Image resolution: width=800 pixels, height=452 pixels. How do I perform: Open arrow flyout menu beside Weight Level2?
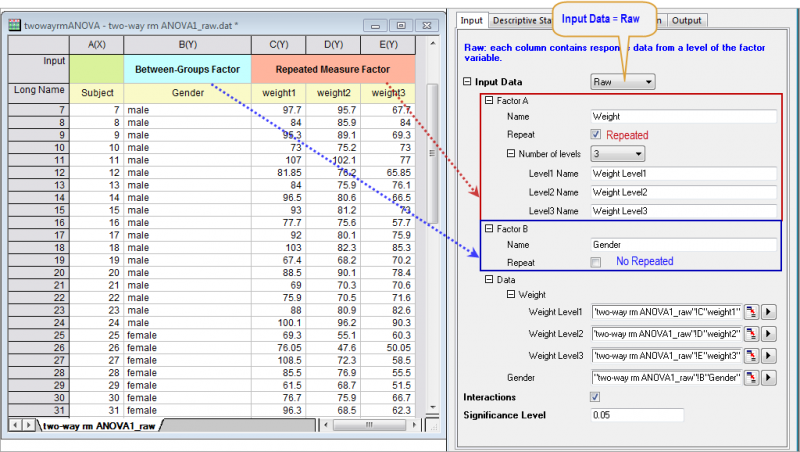(x=768, y=332)
